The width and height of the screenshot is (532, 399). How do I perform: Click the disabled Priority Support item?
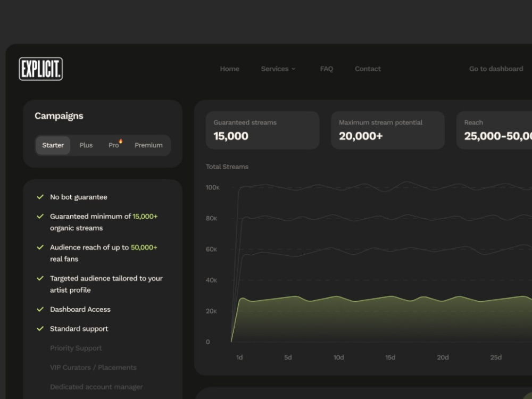pyautogui.click(x=76, y=348)
